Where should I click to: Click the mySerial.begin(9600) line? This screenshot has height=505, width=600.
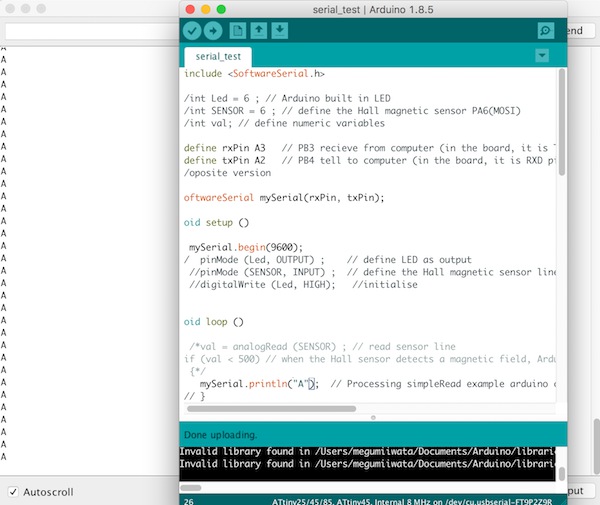pyautogui.click(x=246, y=247)
